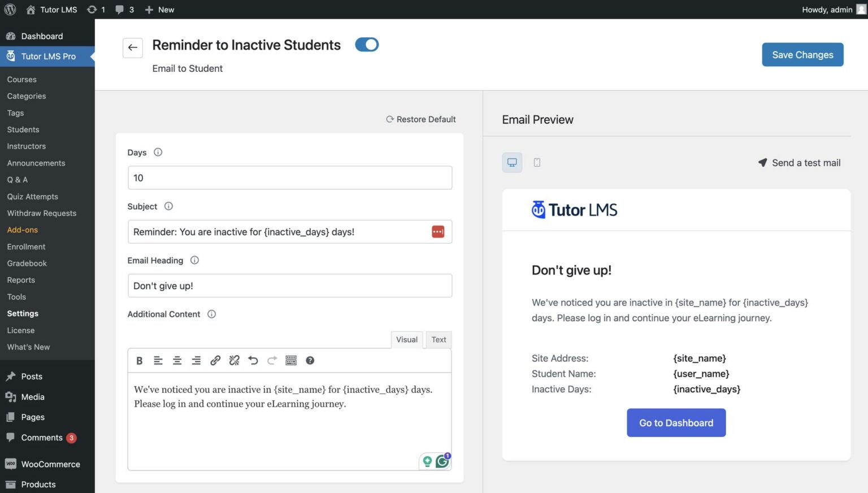
Task: Enable the Reminder to Inactive Students toggle
Action: click(x=367, y=44)
